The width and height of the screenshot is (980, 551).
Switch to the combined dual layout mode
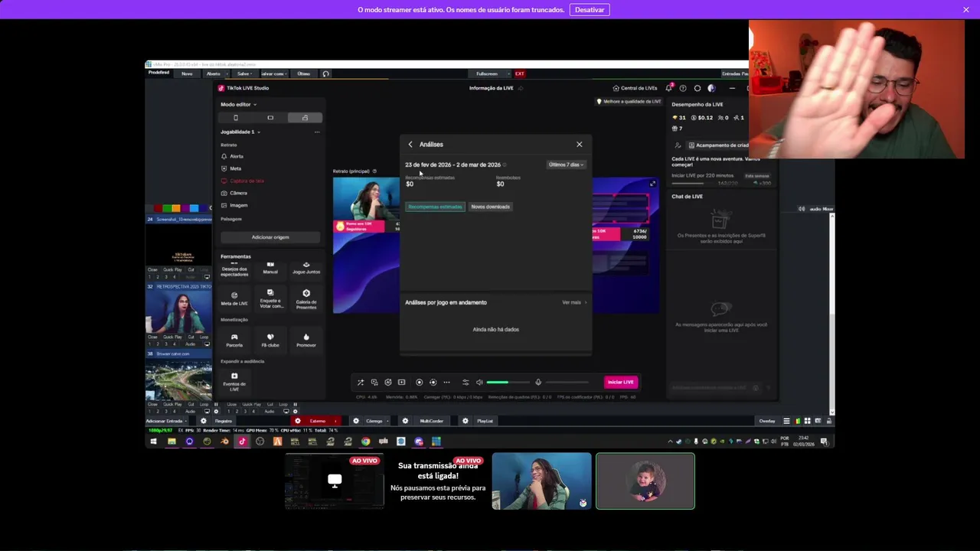[305, 118]
